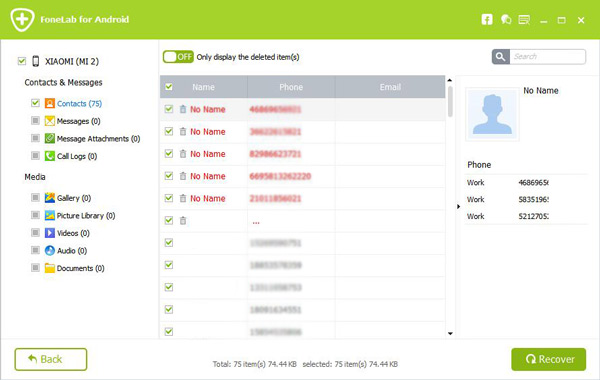Sort by the Name column header
Image resolution: width=600 pixels, height=380 pixels.
[x=204, y=87]
